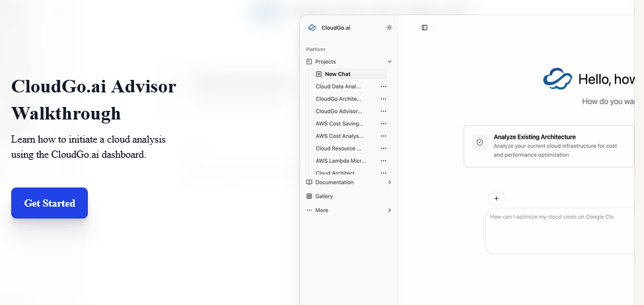
Task: Open options for AWS Cost Analys... chat
Action: 384,136
